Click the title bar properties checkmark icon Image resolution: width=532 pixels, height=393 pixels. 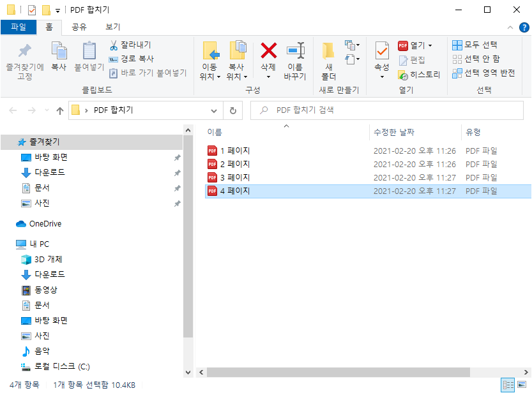(32, 10)
